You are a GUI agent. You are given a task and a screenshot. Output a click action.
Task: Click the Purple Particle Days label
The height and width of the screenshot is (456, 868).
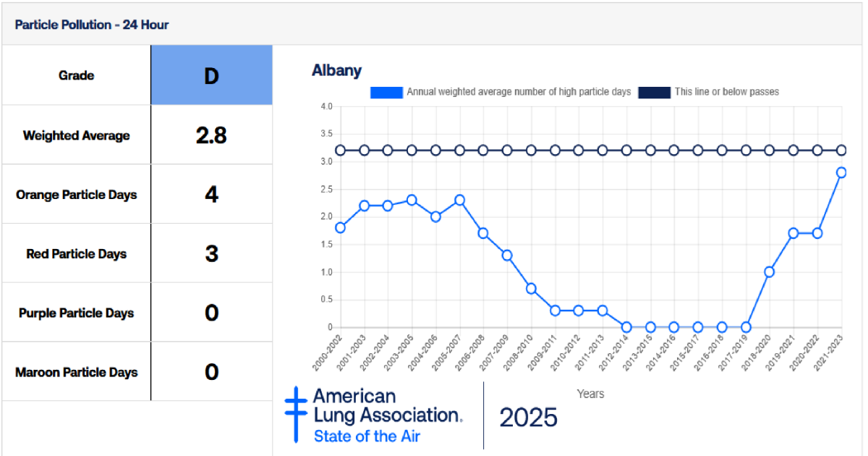76,313
